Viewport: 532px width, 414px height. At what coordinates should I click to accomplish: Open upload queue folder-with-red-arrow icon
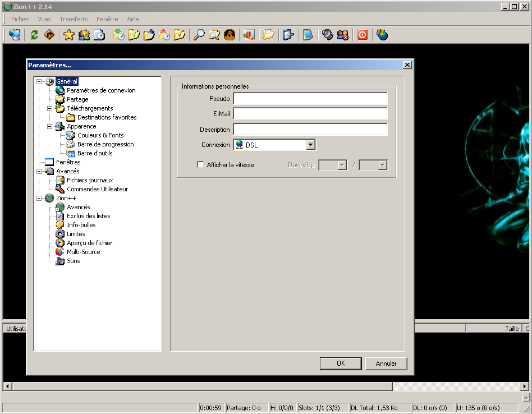[x=164, y=35]
